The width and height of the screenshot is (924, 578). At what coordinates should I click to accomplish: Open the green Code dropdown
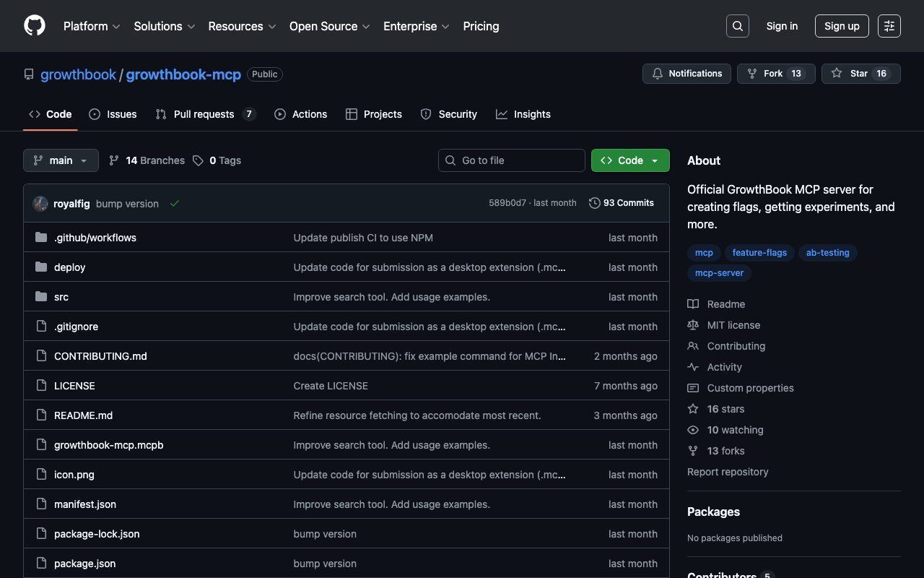coord(629,160)
